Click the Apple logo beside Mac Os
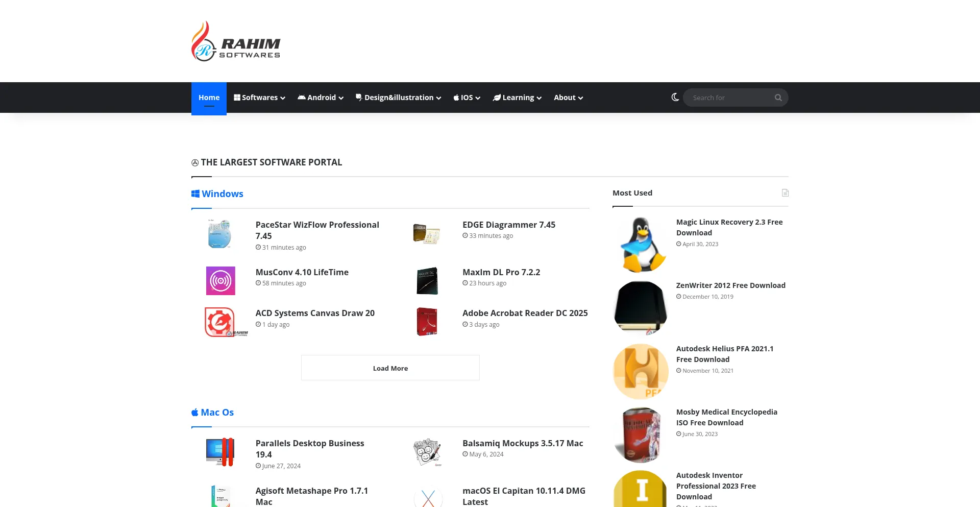 (194, 413)
